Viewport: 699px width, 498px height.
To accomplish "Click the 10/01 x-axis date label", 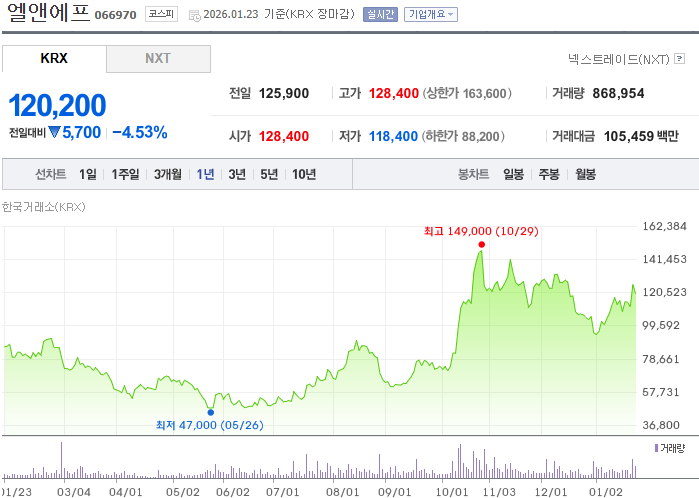I will click(452, 492).
